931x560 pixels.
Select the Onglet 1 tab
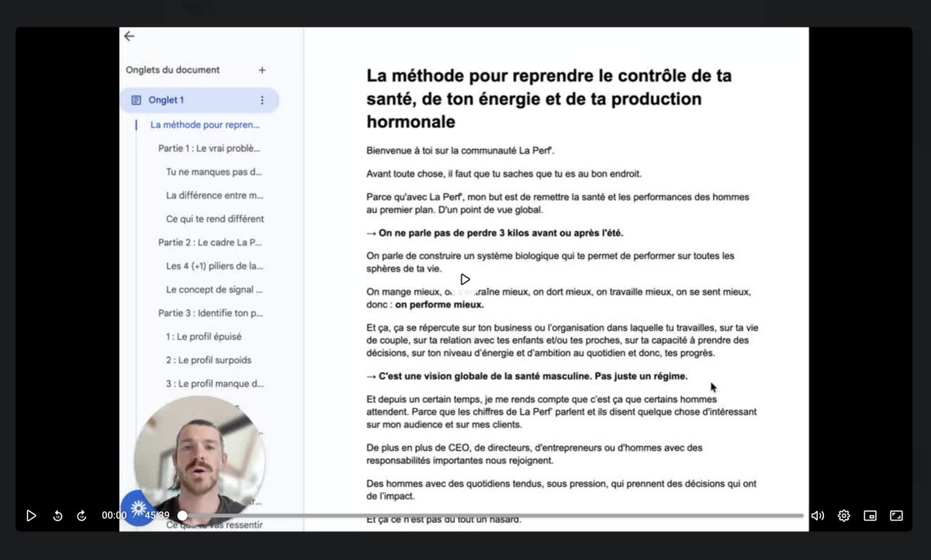[x=199, y=100]
